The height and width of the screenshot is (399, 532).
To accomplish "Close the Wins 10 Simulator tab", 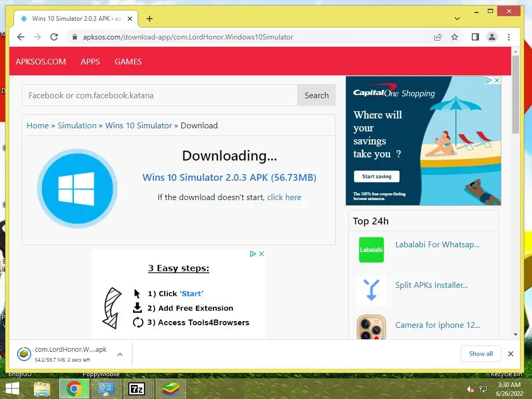I will [130, 19].
